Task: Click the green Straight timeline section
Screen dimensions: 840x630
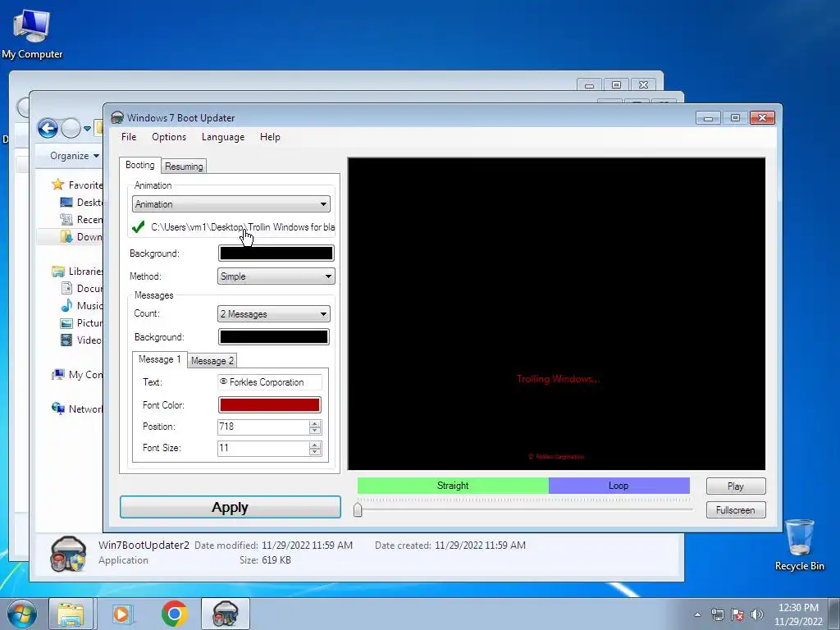Action: click(453, 486)
